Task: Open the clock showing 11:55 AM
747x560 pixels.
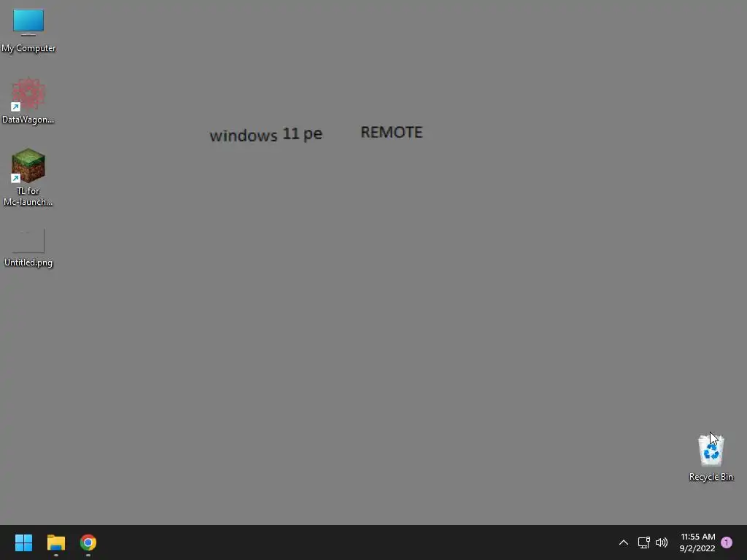Action: (x=698, y=537)
